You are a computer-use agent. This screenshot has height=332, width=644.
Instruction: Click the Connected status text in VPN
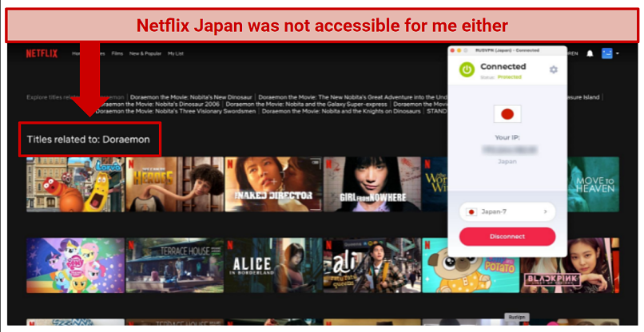pyautogui.click(x=503, y=66)
